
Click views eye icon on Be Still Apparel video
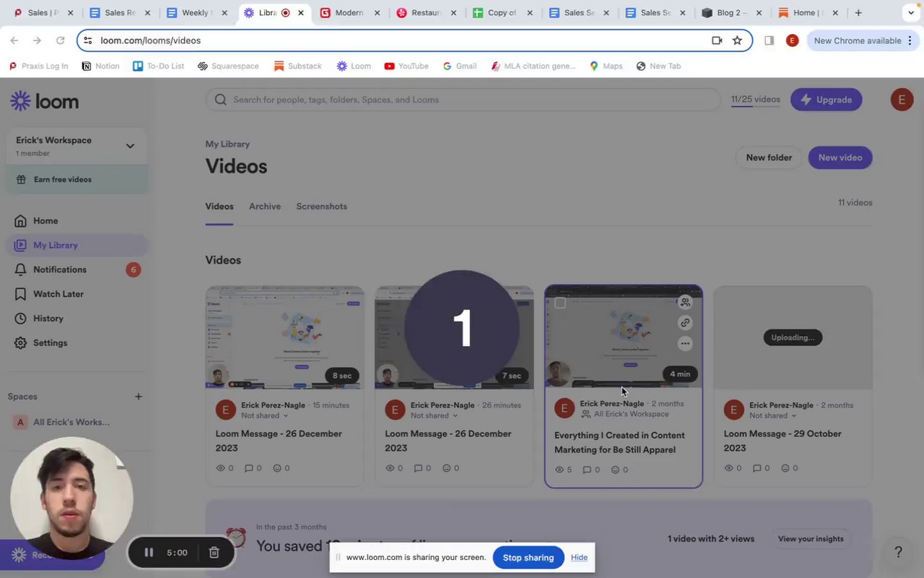tap(559, 470)
